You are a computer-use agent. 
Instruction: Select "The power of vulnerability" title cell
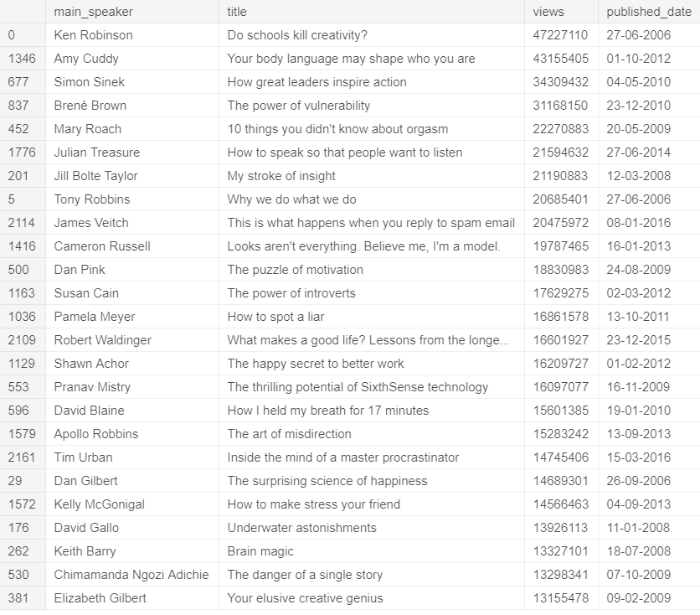point(298,106)
